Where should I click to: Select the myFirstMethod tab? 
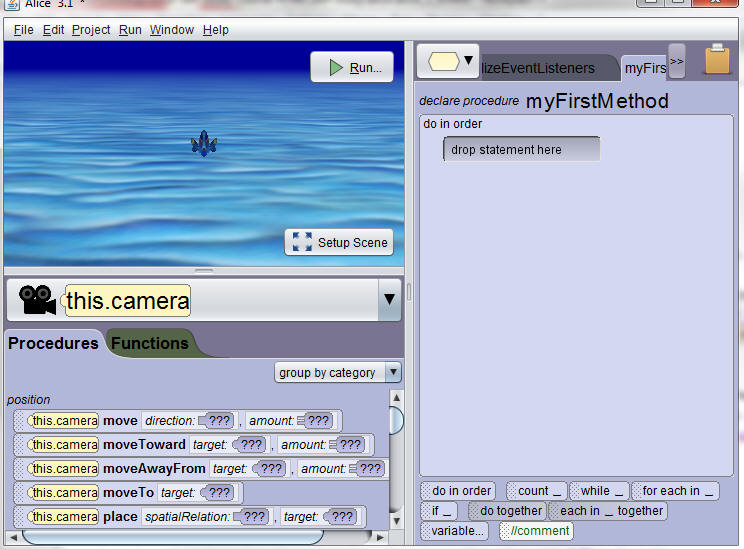(645, 68)
